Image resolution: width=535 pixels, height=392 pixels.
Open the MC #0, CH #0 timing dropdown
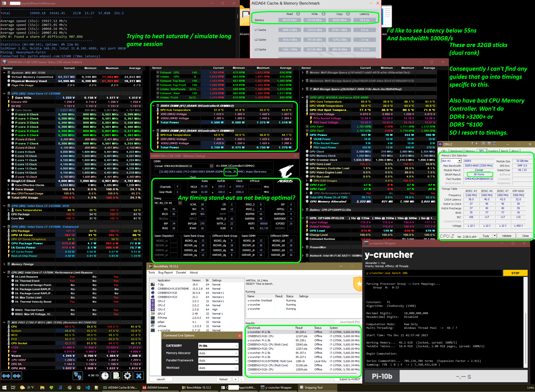point(180,203)
